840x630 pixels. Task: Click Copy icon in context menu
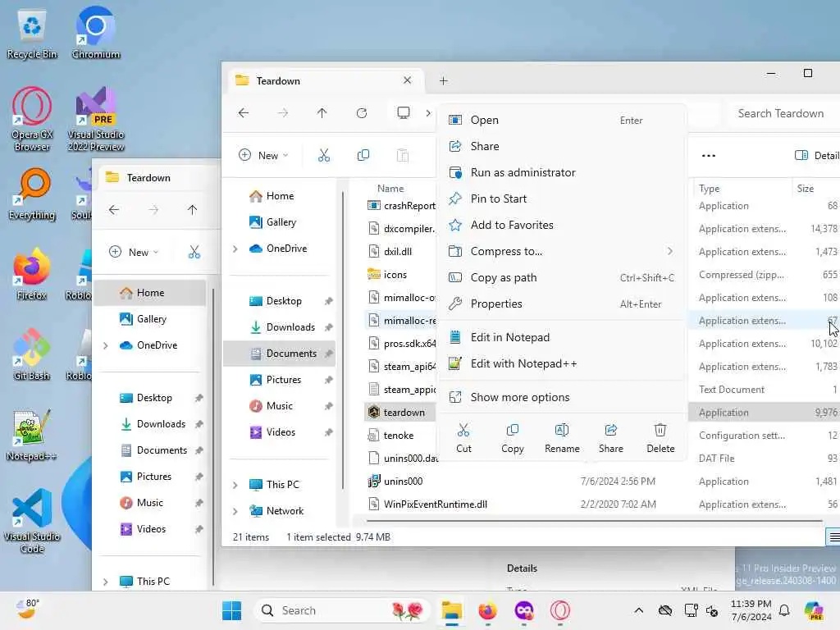pos(512,438)
